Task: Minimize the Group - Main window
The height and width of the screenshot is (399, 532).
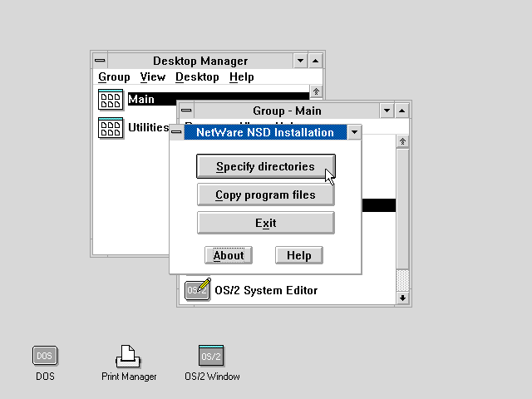Action: coord(387,111)
